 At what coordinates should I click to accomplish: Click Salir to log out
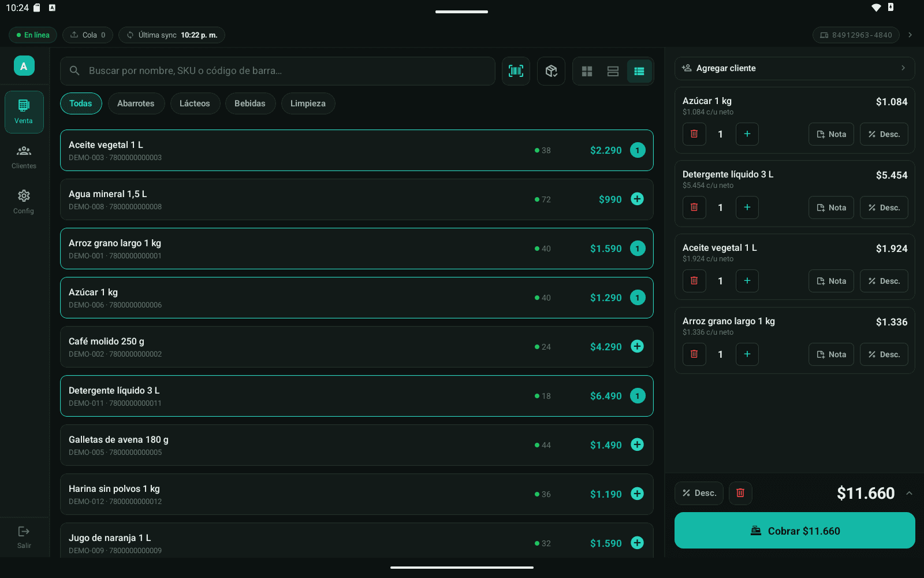click(24, 537)
